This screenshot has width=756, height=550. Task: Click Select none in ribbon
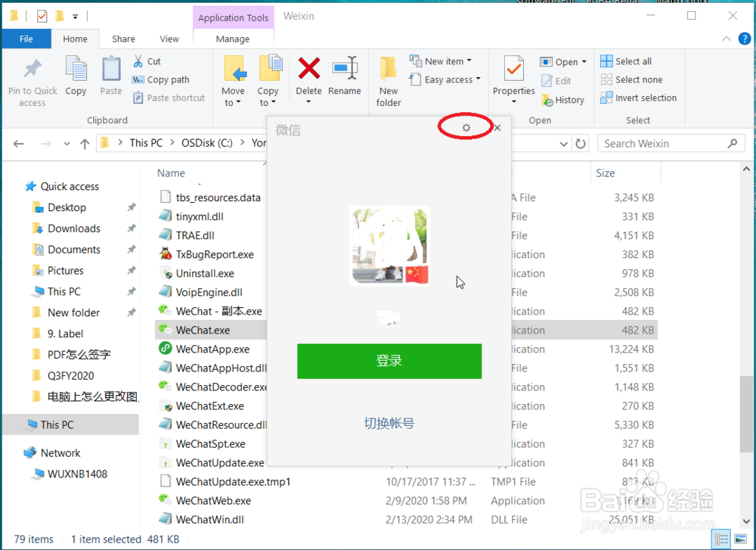(x=631, y=79)
